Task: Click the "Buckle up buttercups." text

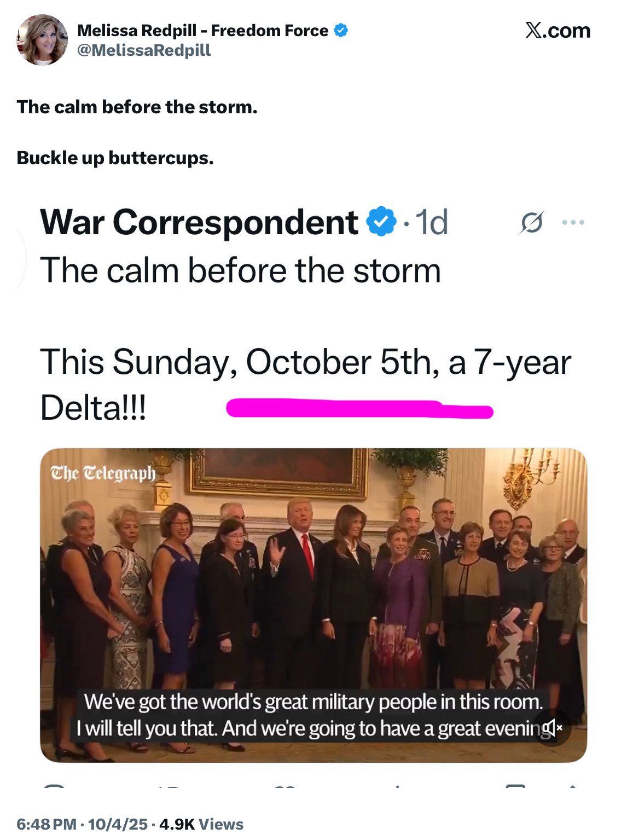Action: (x=115, y=158)
